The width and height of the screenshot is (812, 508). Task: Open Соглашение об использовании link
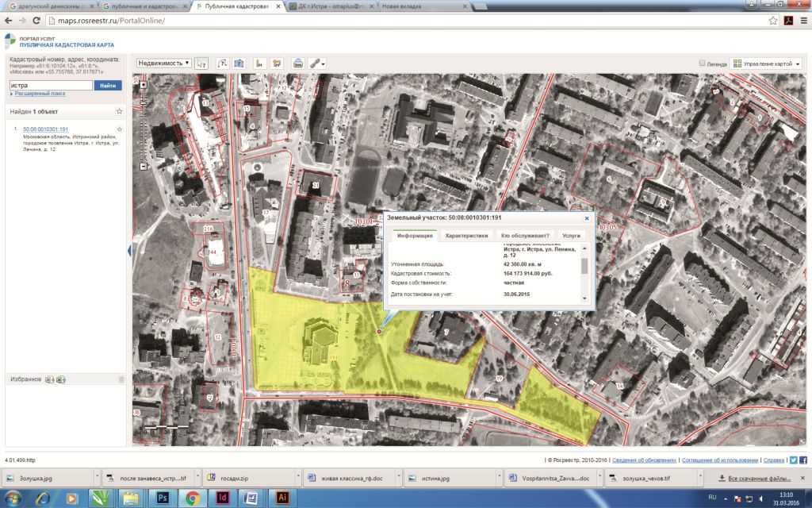point(720,460)
